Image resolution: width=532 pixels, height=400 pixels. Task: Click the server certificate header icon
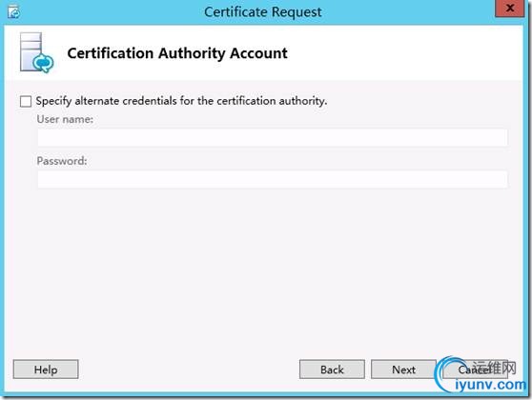[x=36, y=52]
